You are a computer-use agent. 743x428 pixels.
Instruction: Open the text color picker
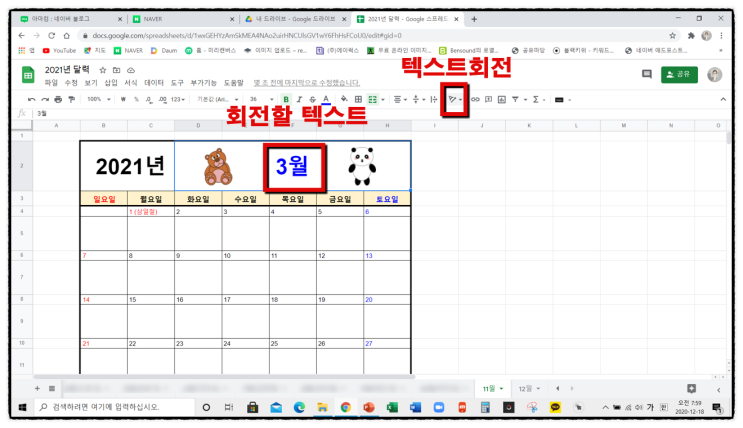coord(326,100)
